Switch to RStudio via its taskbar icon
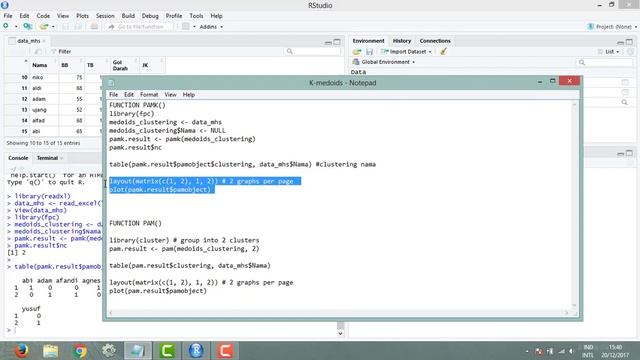The height and width of the screenshot is (360, 640). pyautogui.click(x=196, y=351)
